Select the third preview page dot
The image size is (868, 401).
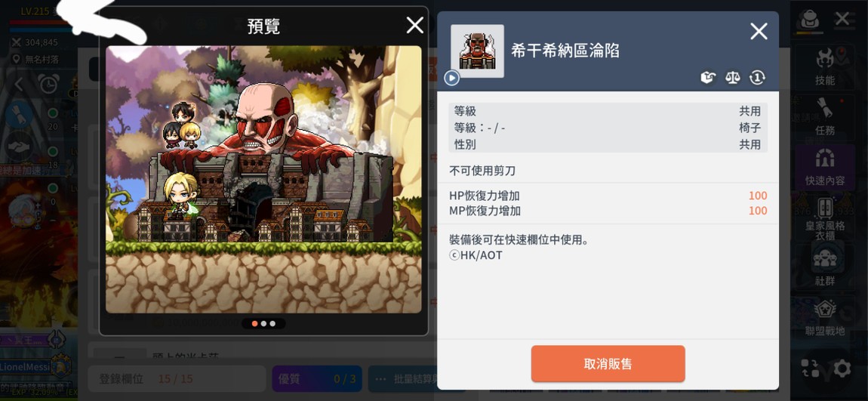pos(272,324)
